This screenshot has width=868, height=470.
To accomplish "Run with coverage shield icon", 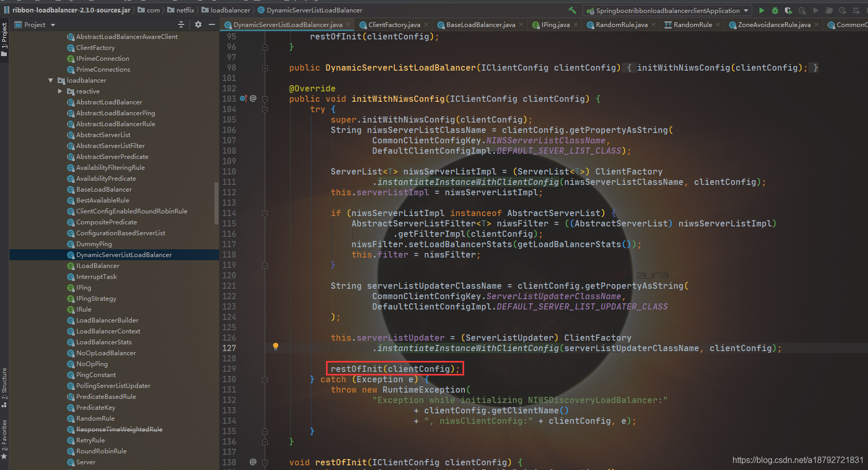I will (789, 10).
